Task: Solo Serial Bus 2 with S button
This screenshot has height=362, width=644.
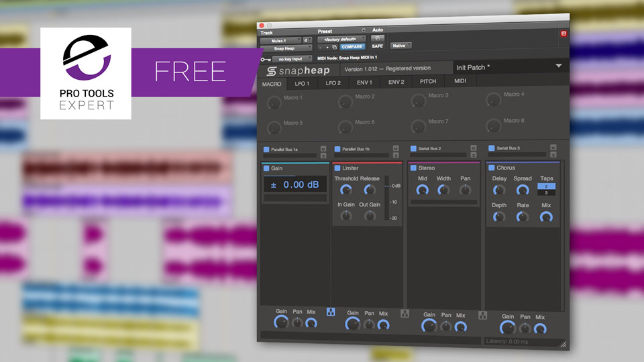Action: (x=473, y=155)
